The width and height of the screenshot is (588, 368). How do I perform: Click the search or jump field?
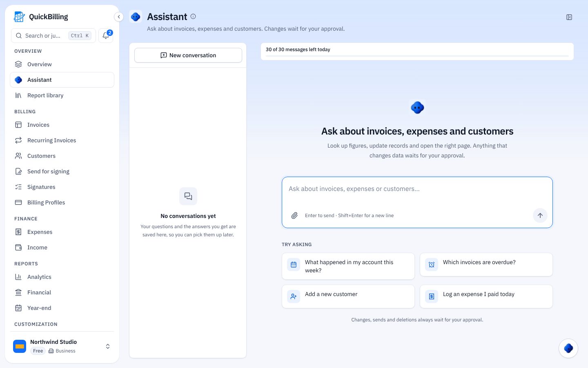coord(53,36)
